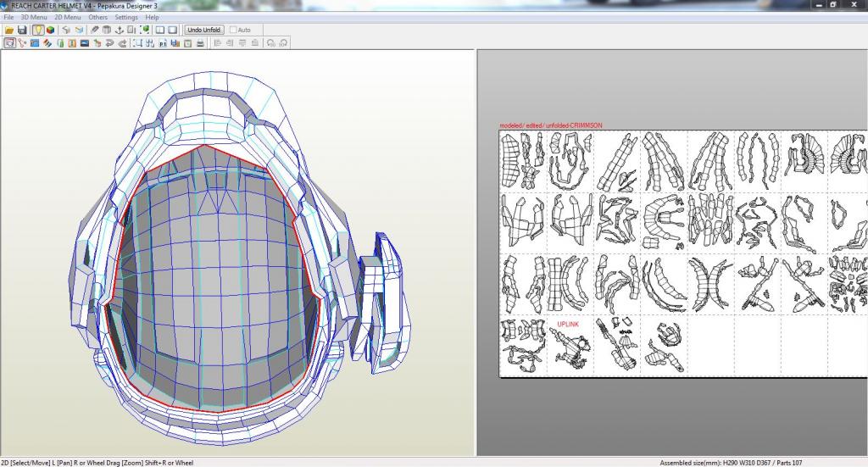Click the page settings icon beside the printer
The image size is (868, 467).
pos(187,43)
